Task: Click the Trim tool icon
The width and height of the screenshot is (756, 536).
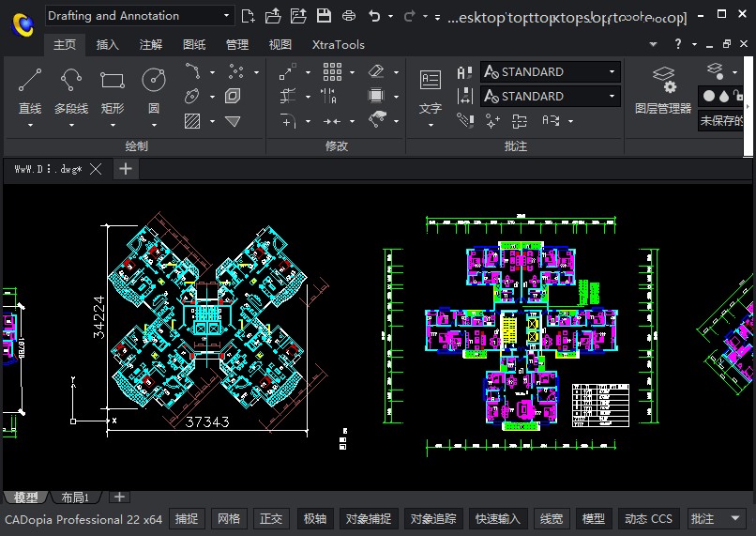Action: pos(288,96)
